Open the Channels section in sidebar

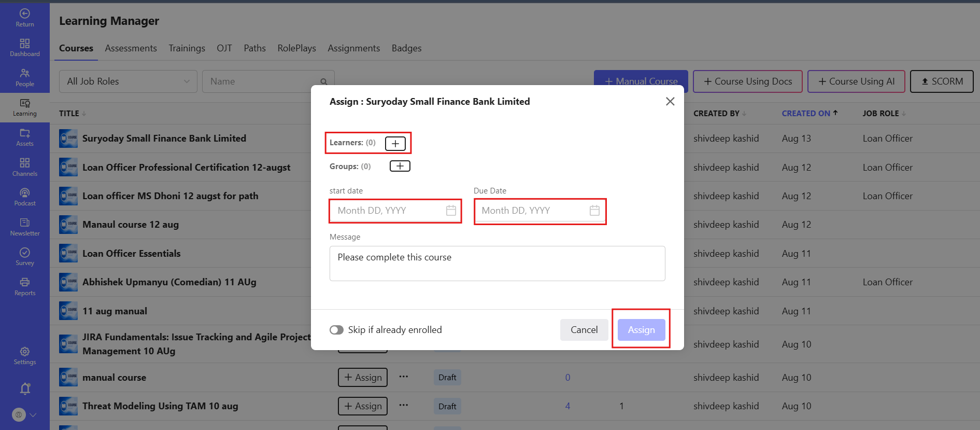tap(25, 167)
